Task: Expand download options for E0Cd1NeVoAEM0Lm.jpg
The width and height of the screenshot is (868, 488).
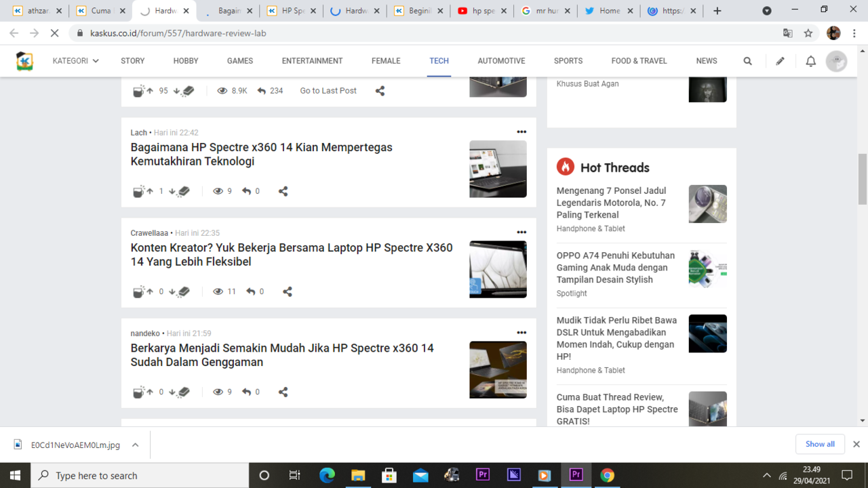Action: (x=135, y=445)
